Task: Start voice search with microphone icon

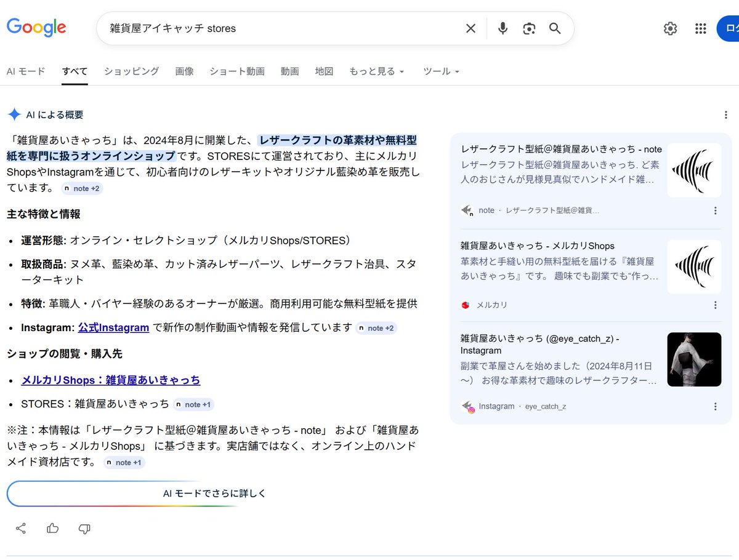Action: pos(503,28)
